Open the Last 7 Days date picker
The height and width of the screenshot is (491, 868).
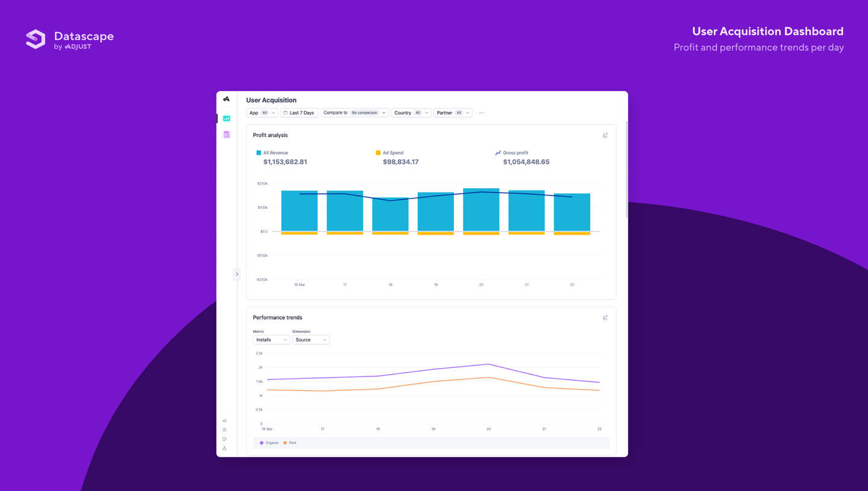click(x=299, y=113)
